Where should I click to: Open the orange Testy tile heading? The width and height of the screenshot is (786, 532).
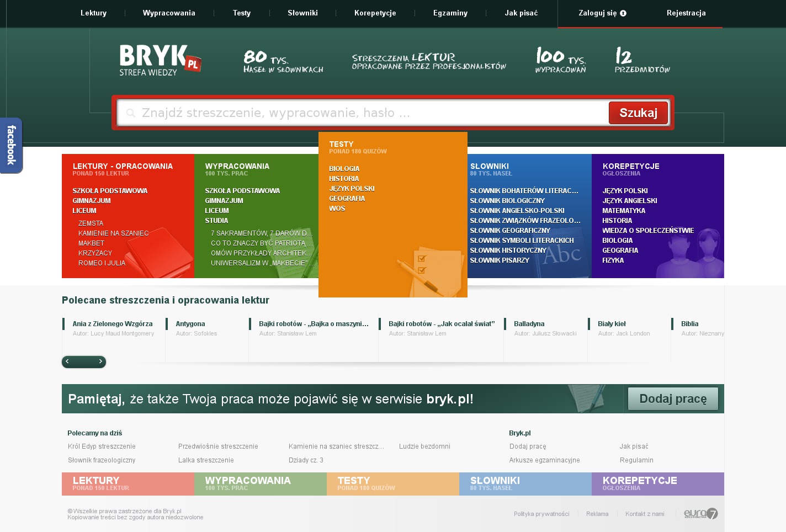point(341,144)
